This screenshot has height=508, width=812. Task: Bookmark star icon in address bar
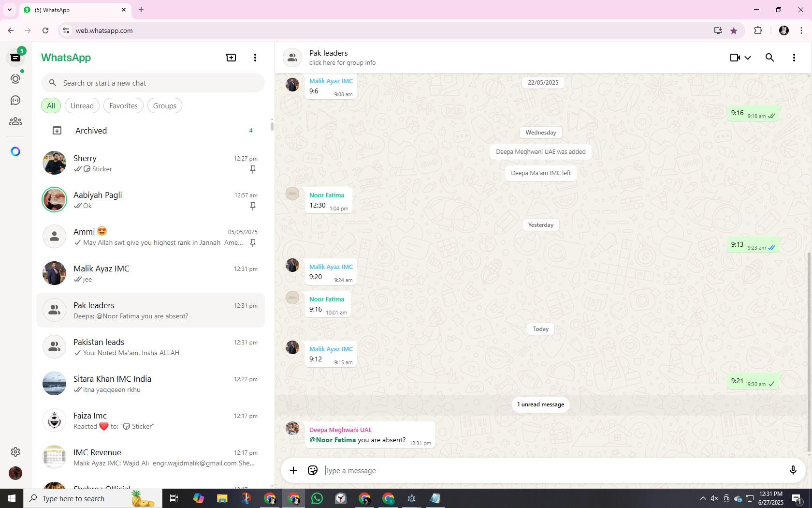click(x=734, y=30)
